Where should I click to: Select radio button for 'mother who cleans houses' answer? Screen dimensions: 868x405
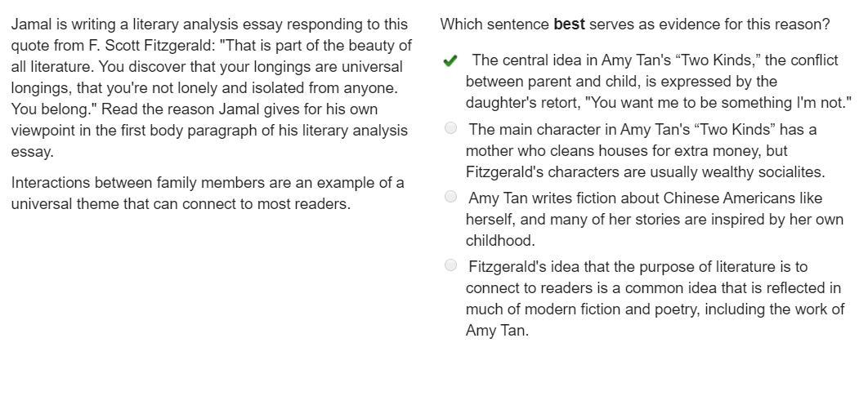tap(450, 128)
